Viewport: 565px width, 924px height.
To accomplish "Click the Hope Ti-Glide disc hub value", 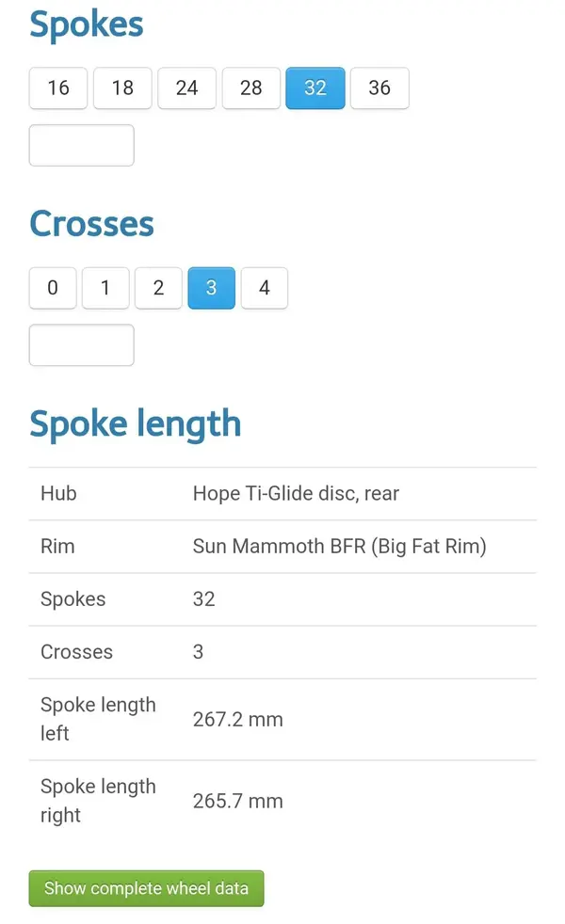I will point(296,493).
